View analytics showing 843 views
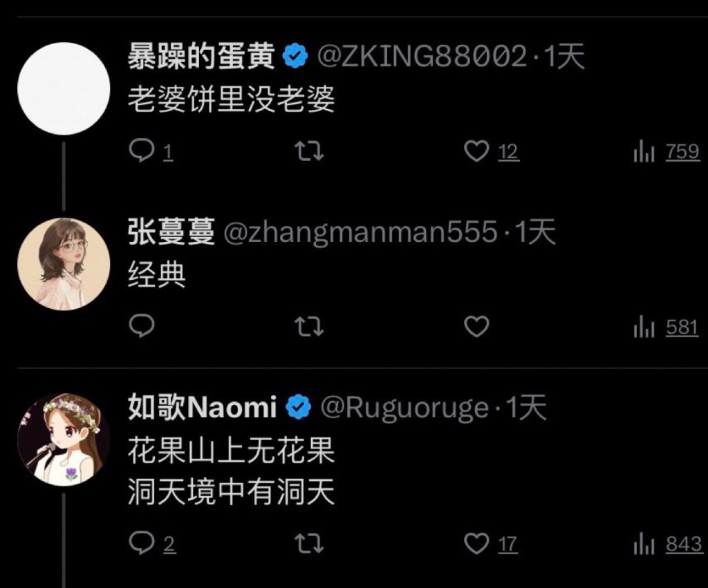This screenshot has width=708, height=588. pos(668,544)
